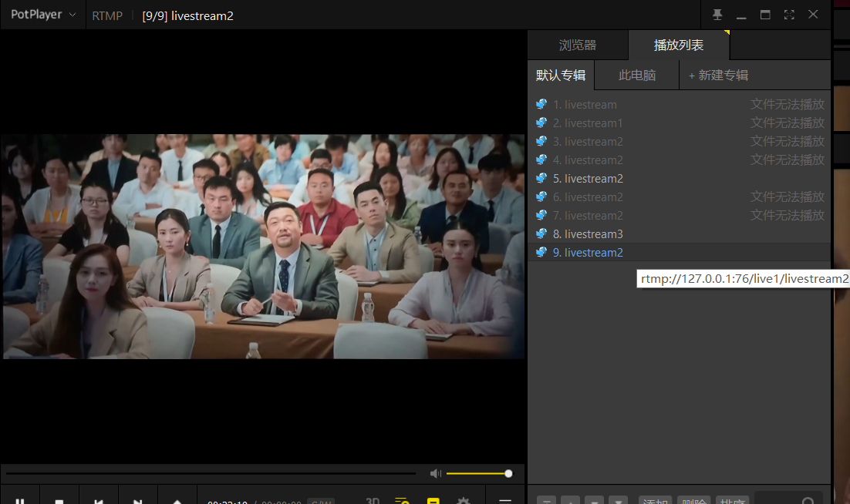Image resolution: width=850 pixels, height=504 pixels.
Task: Mute audio with the speaker icon
Action: tap(435, 474)
